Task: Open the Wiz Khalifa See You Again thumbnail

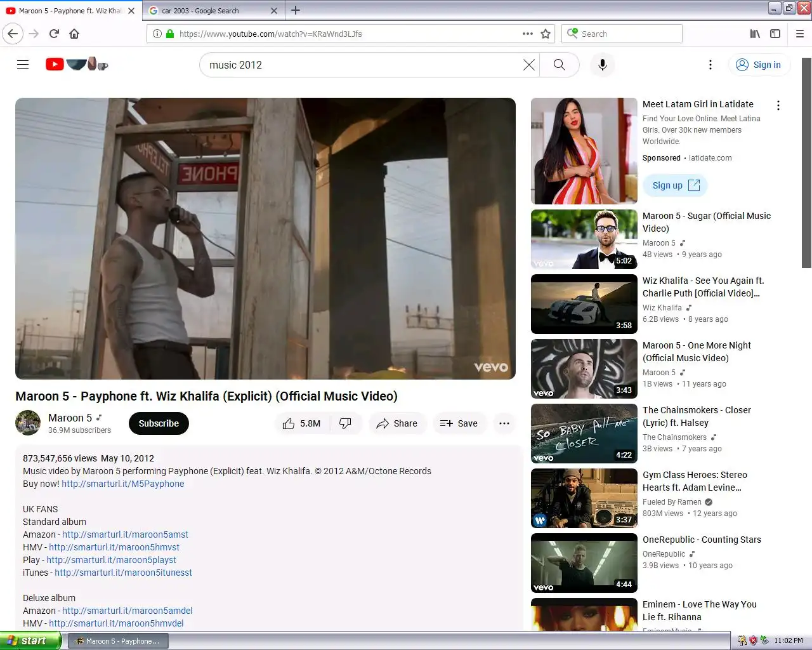Action: pos(584,304)
